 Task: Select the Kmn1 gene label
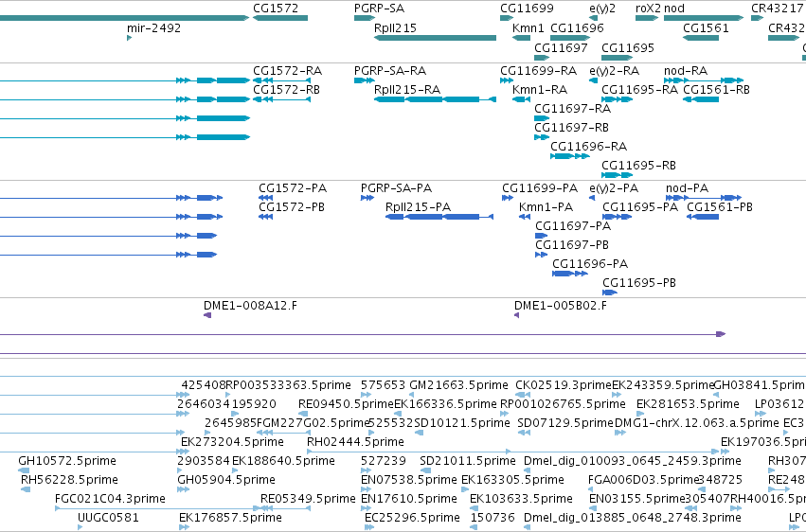pos(528,27)
